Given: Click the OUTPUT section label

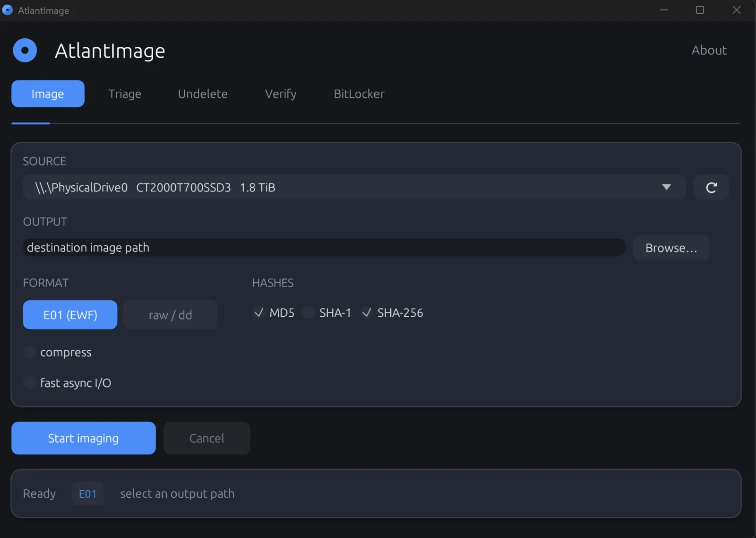Looking at the screenshot, I should coord(45,222).
